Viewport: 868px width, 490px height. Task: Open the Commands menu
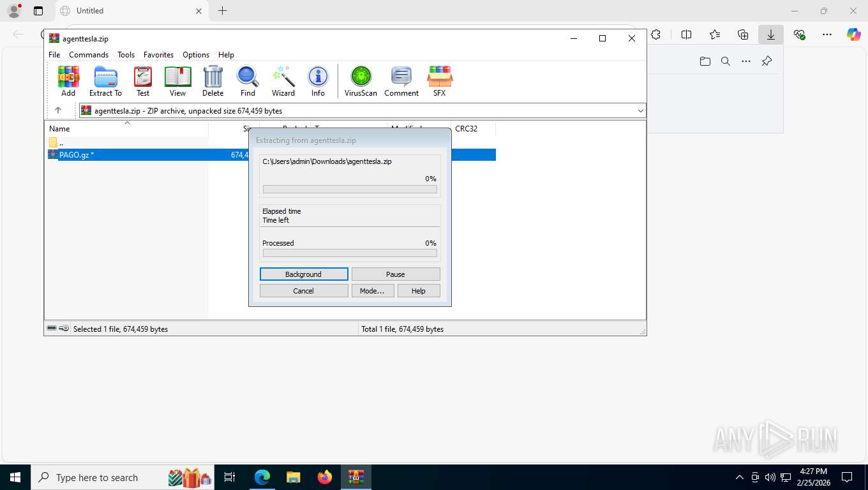point(89,55)
